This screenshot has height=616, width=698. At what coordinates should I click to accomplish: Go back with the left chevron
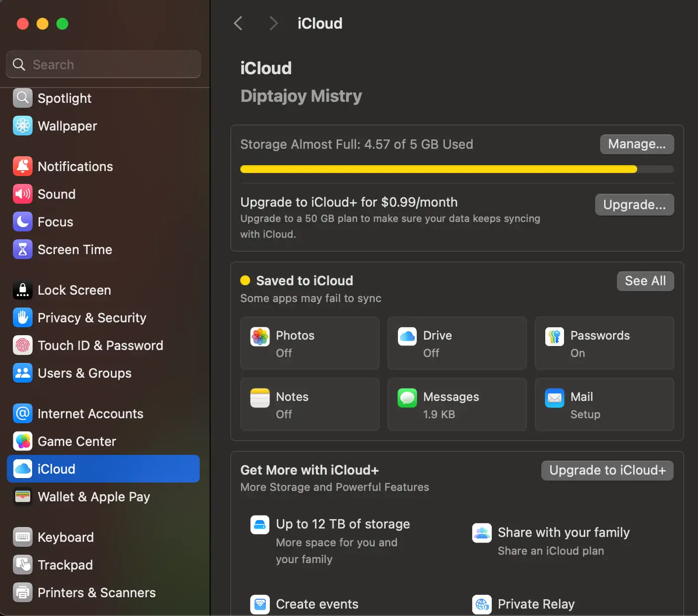tap(238, 23)
